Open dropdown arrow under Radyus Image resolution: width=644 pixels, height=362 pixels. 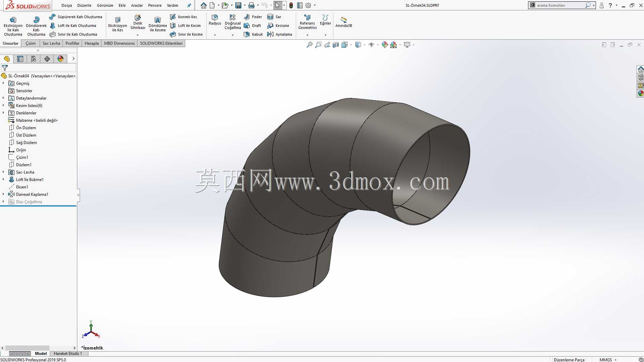point(215,35)
